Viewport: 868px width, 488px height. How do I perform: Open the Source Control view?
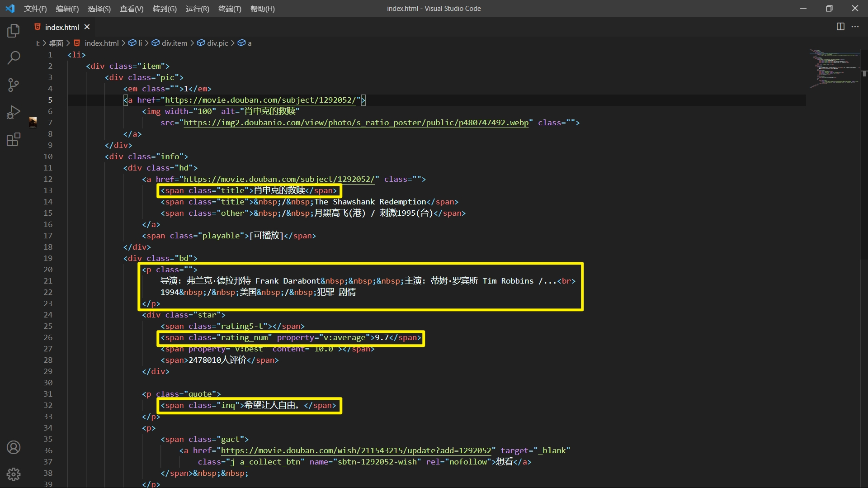[14, 85]
